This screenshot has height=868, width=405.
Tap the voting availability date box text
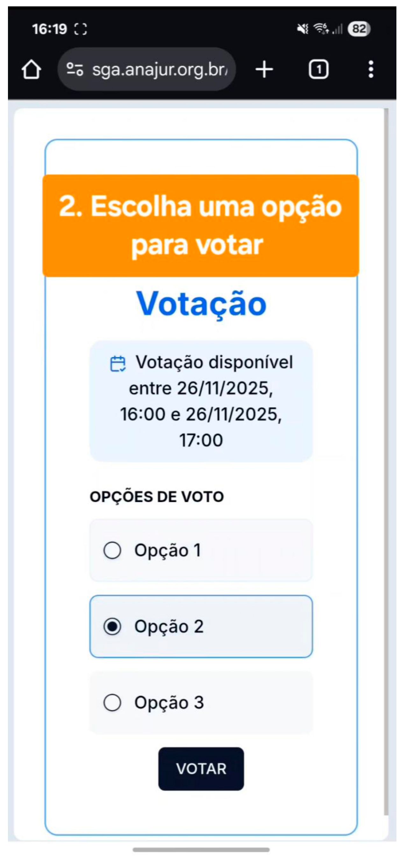point(201,401)
